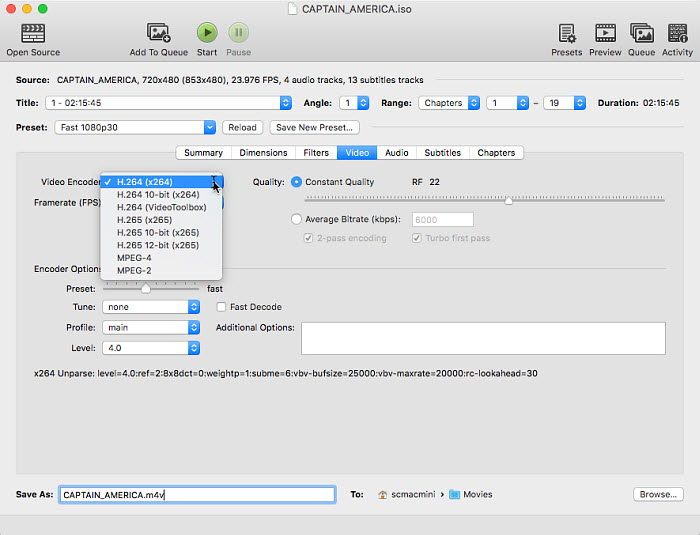Open the Activity log icon

(677, 33)
